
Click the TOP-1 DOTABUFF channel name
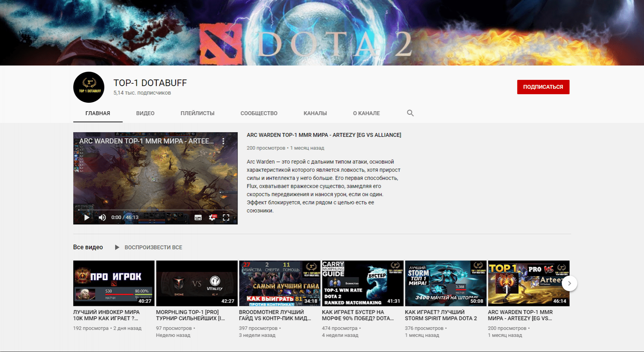click(x=150, y=83)
